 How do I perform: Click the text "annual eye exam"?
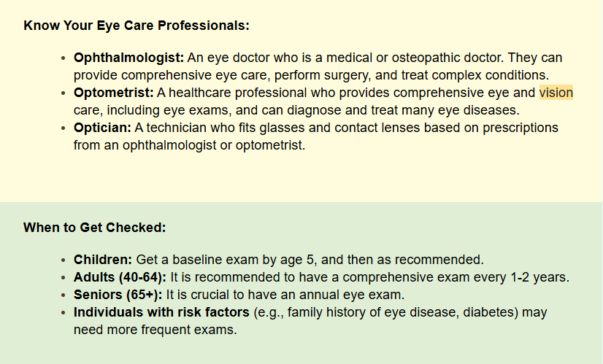point(359,295)
